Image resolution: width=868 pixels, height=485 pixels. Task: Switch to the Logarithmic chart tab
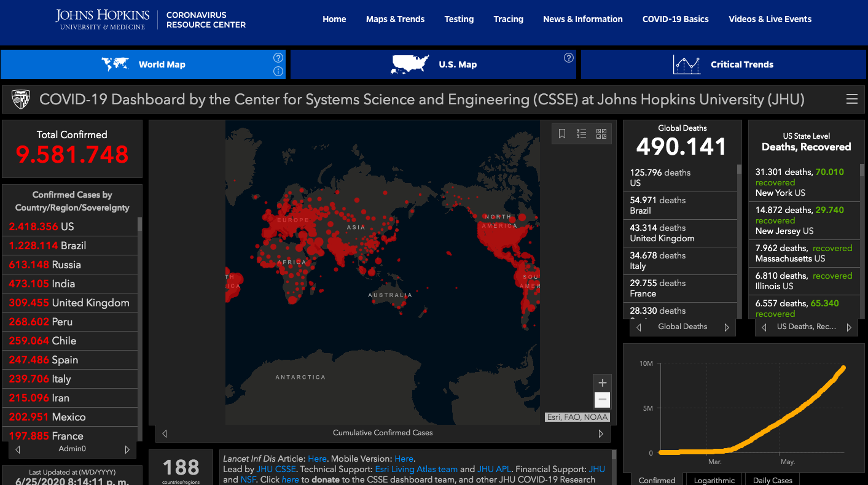click(714, 480)
